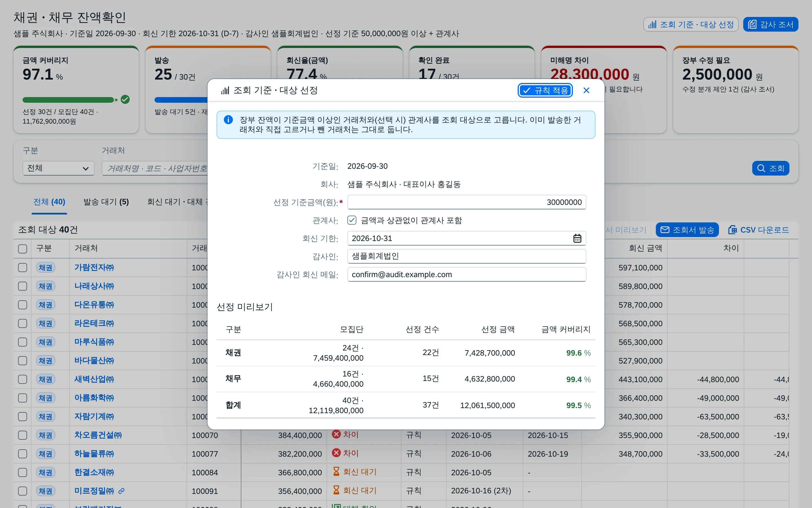The image size is (812, 508).
Task: Open the 아름화학㈜ customer link
Action: [x=94, y=398]
